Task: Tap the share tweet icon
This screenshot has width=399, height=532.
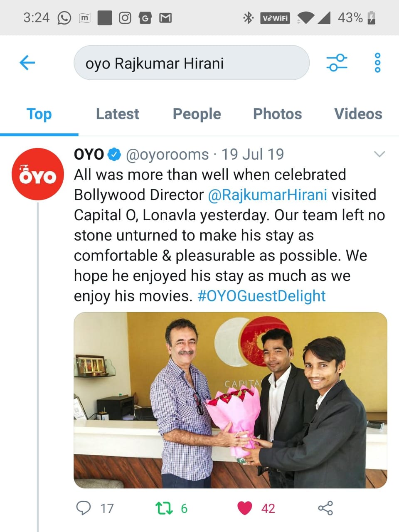Action: click(325, 508)
